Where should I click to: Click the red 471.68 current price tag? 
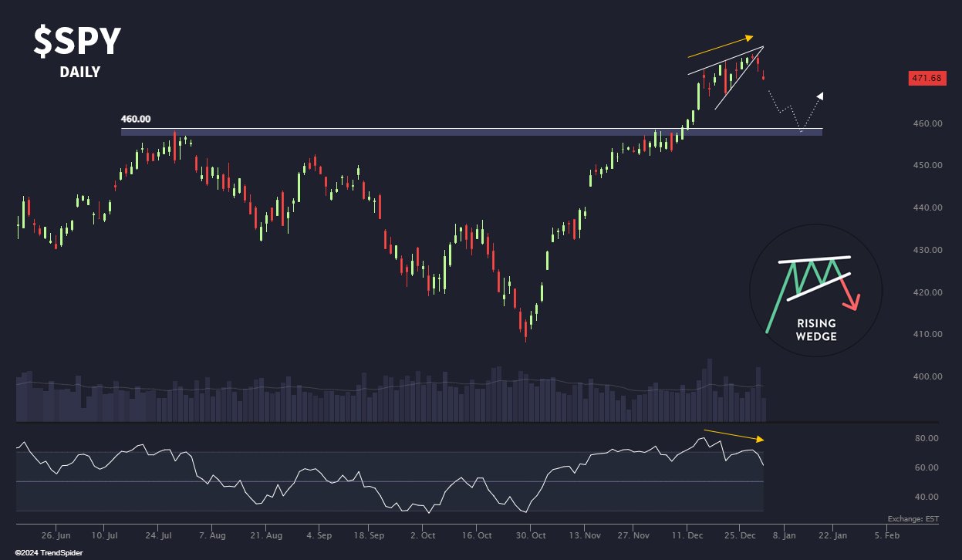point(929,78)
